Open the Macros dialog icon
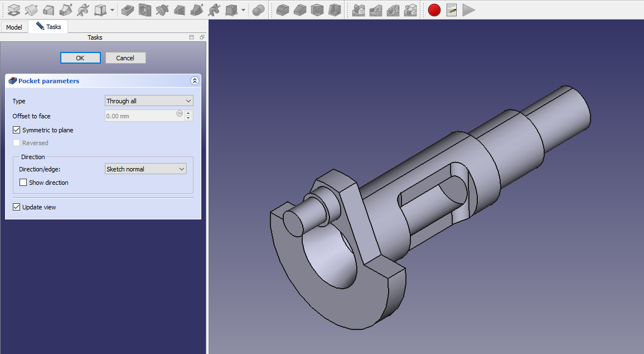The width and height of the screenshot is (644, 354). [452, 9]
